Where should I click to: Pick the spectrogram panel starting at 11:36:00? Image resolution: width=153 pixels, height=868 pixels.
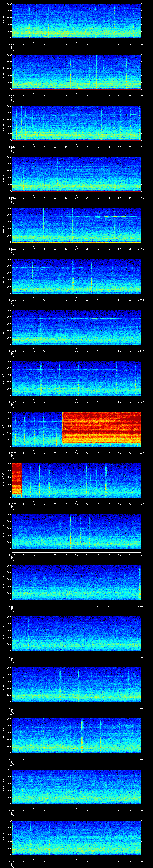[77, 276]
